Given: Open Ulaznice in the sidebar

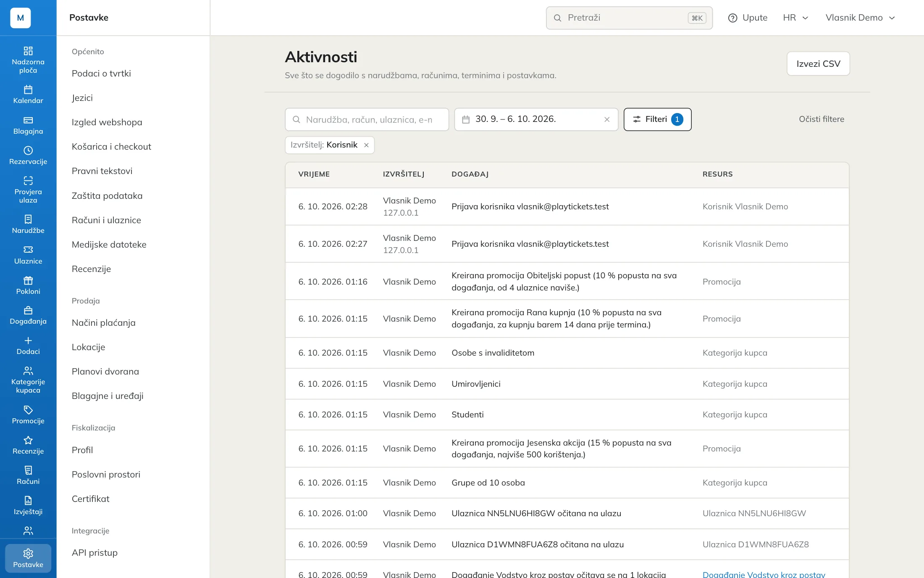Looking at the screenshot, I should (28, 255).
